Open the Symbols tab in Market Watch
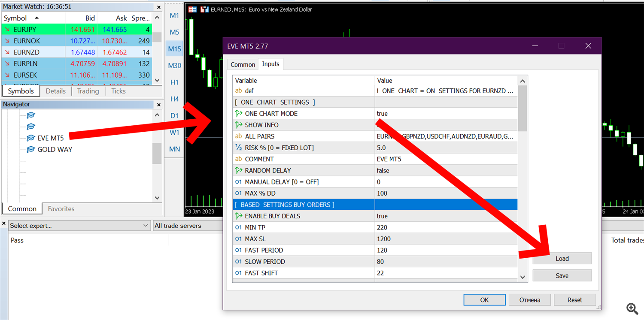Screen dimensions: 644x320 [21, 91]
